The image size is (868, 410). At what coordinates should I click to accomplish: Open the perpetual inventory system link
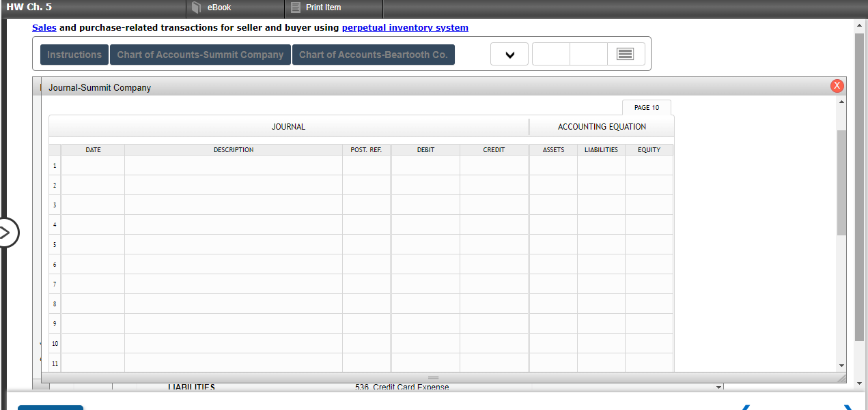tap(405, 27)
